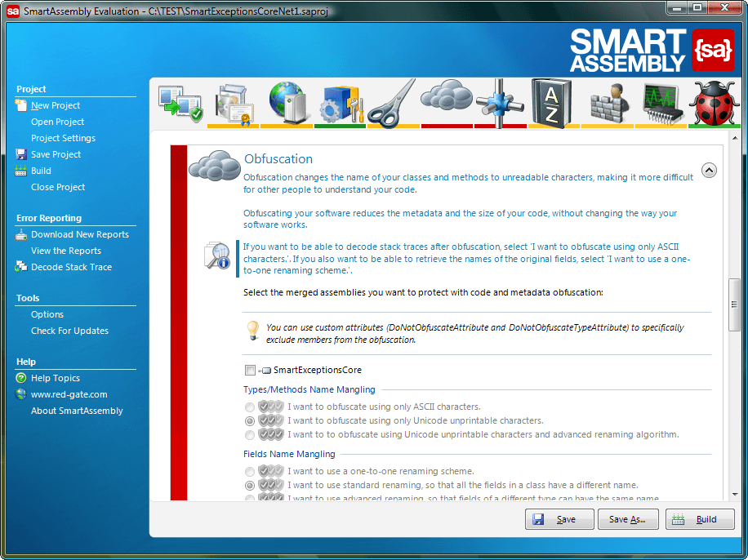
Task: Open Decode Stack Trace
Action: pos(72,267)
